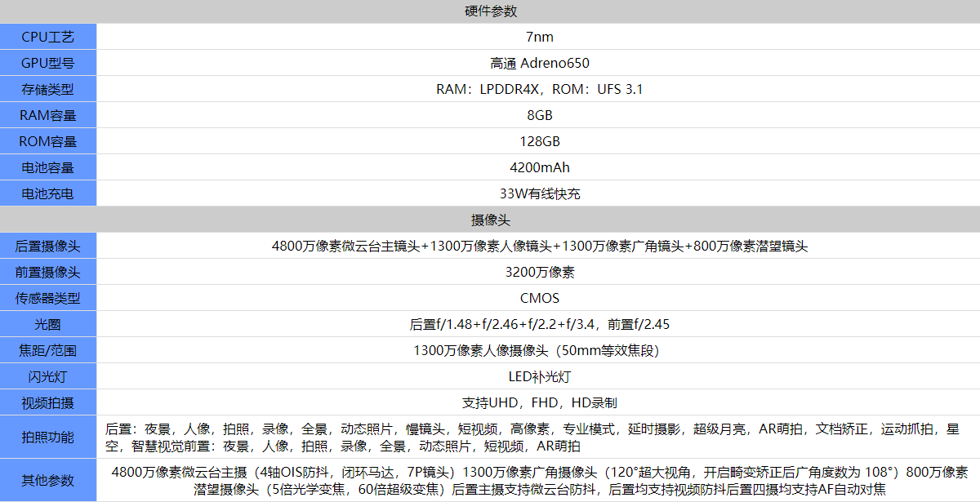This screenshot has height=502, width=980.
Task: Select the 视频拍摄 label cell
Action: [x=48, y=402]
